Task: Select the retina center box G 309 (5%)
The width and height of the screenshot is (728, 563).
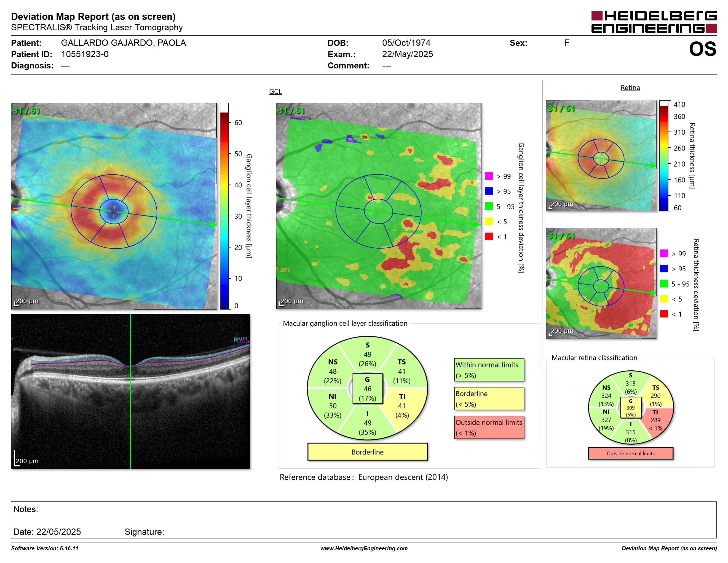Action: 630,408
